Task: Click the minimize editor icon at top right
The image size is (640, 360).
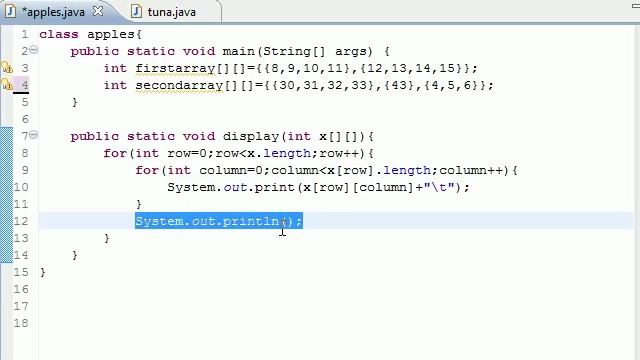Action: (635, 5)
